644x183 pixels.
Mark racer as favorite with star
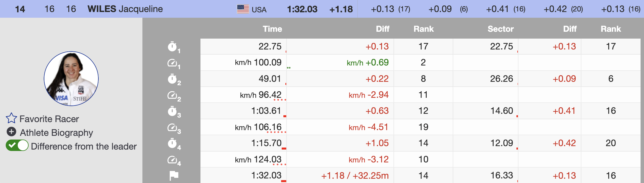click(11, 118)
